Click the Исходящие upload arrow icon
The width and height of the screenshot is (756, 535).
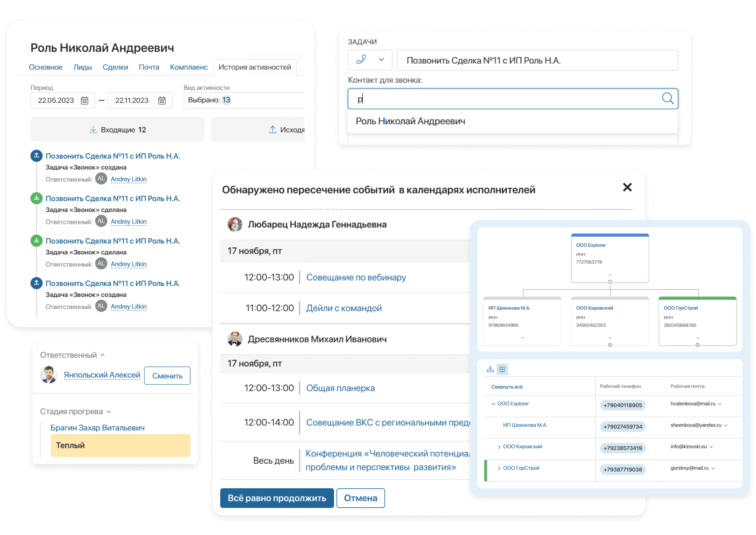click(273, 129)
